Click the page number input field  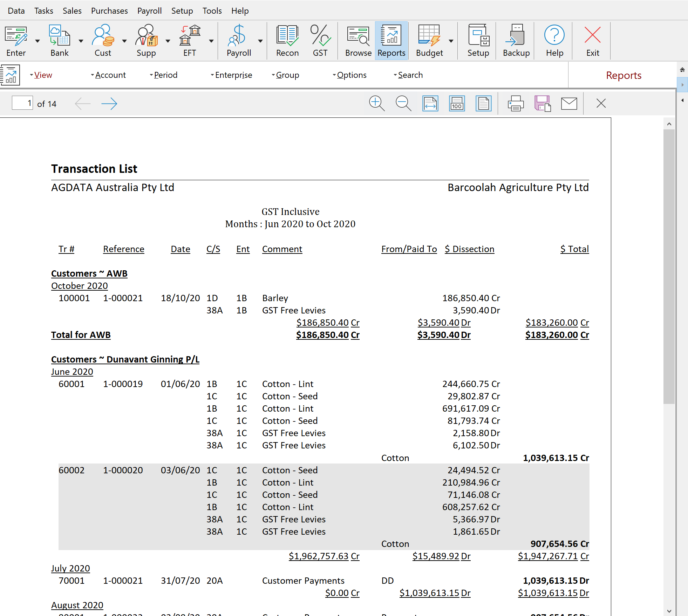pyautogui.click(x=22, y=103)
